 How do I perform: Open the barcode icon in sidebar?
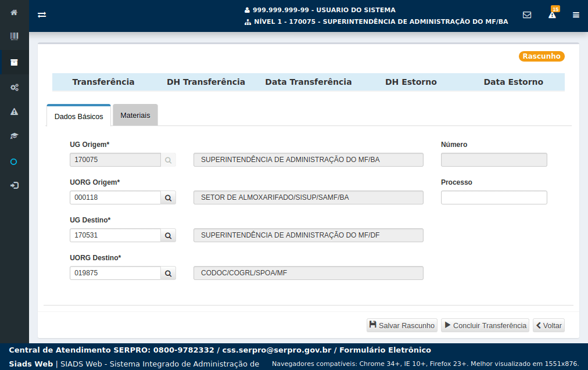pyautogui.click(x=14, y=36)
